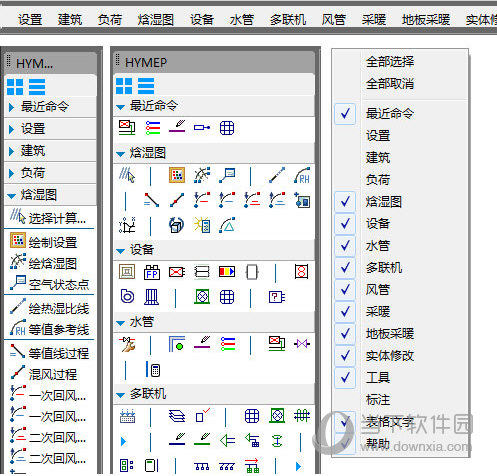
Task: Click the wrench icon in 水管 section
Action: click(x=127, y=344)
